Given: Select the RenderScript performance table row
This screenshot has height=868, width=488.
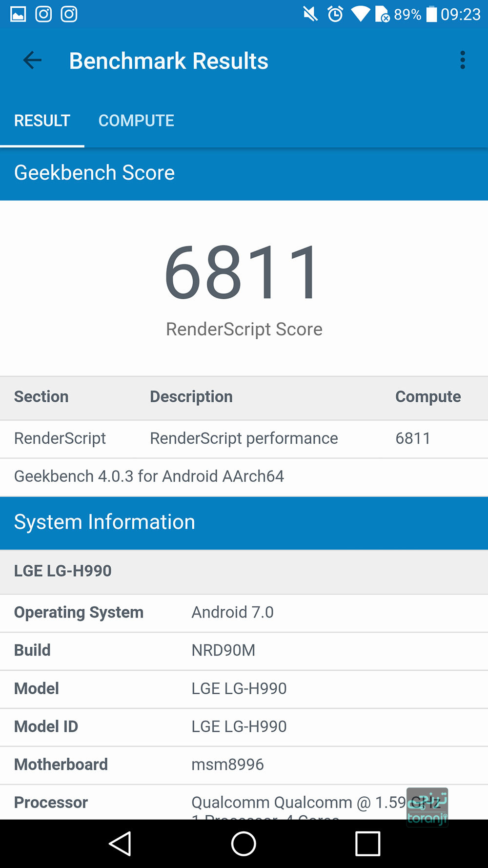Looking at the screenshot, I should (244, 438).
